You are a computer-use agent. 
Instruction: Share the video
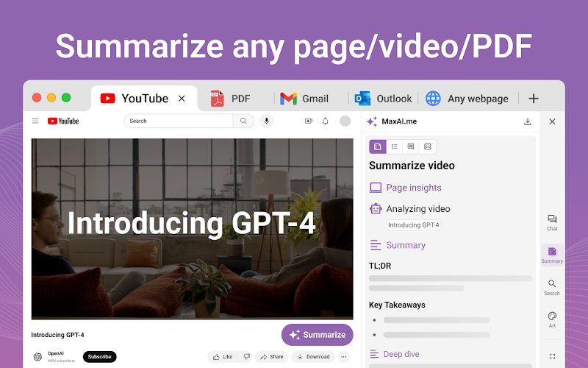pyautogui.click(x=271, y=357)
